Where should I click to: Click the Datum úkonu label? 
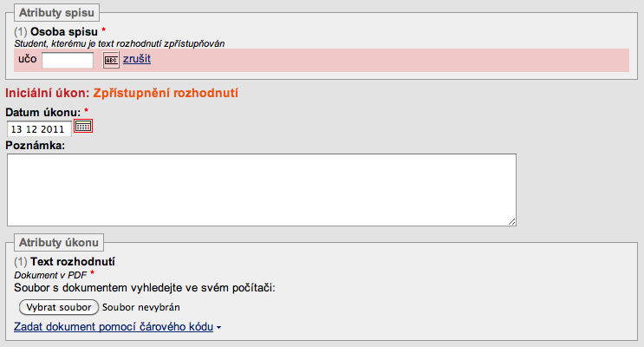point(43,112)
